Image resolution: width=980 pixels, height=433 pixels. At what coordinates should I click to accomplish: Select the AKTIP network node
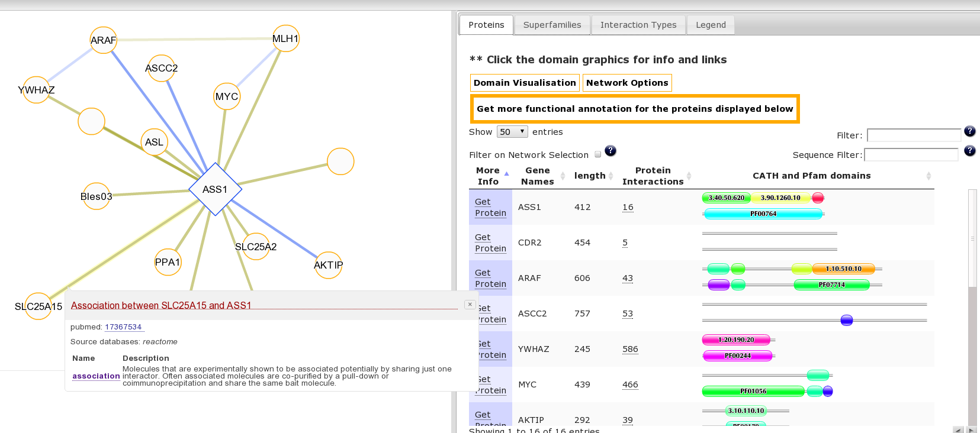[x=328, y=265]
